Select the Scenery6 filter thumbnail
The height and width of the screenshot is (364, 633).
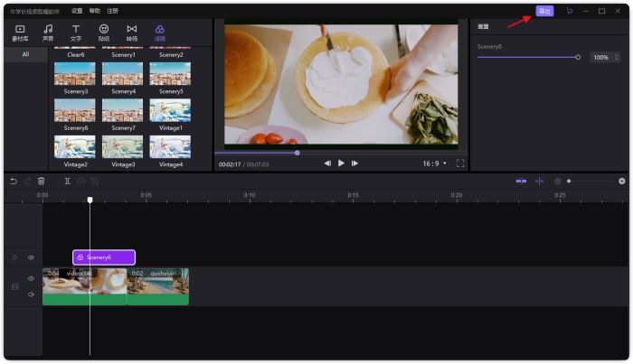click(75, 110)
